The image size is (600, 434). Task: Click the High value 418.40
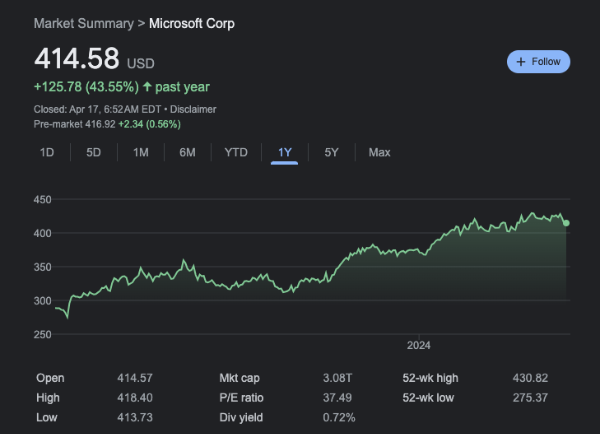tap(135, 398)
